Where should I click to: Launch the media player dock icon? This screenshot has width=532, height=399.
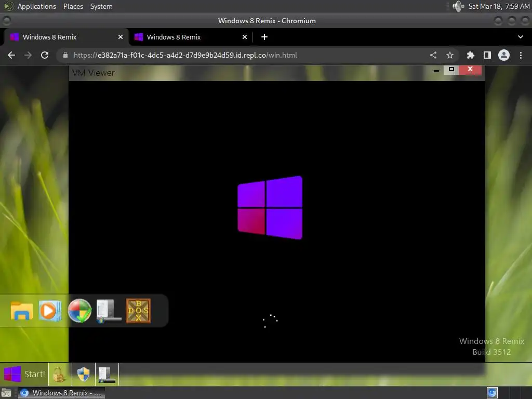pos(50,311)
